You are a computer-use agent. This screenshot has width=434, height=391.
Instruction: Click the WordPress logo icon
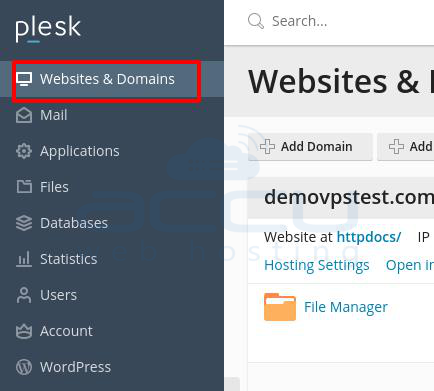point(24,367)
